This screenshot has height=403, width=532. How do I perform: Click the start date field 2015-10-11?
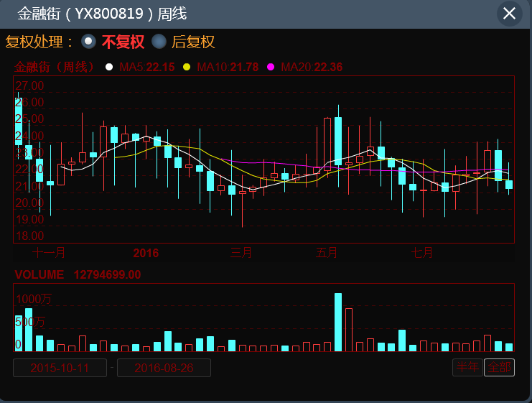(x=60, y=368)
